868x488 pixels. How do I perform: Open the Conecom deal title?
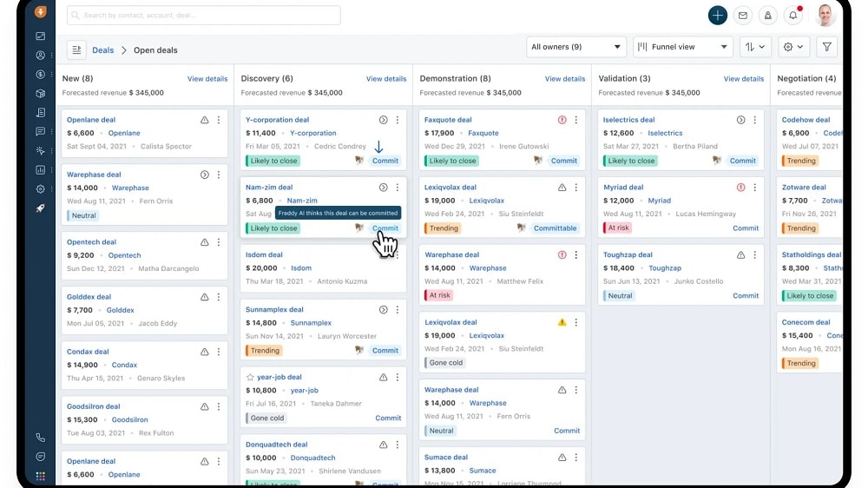806,322
